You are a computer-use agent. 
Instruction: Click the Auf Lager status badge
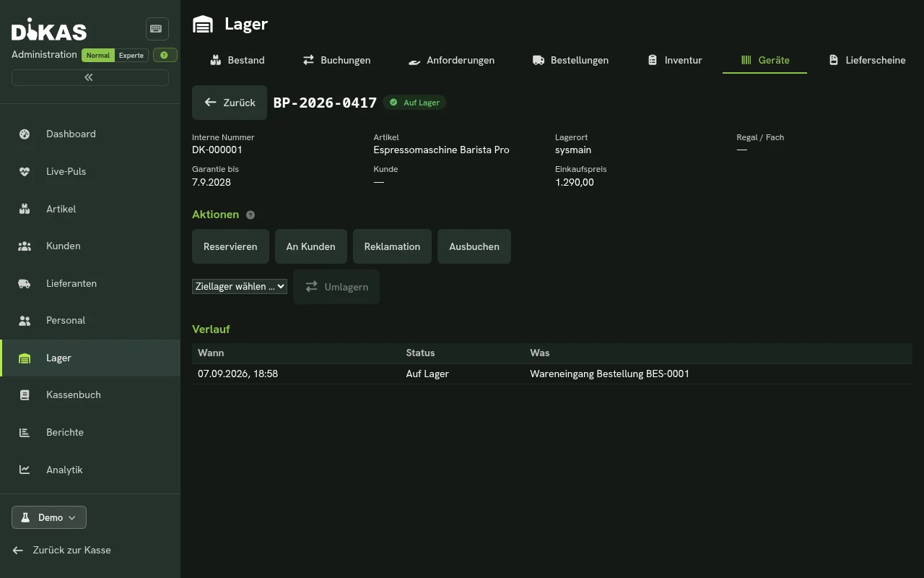414,103
